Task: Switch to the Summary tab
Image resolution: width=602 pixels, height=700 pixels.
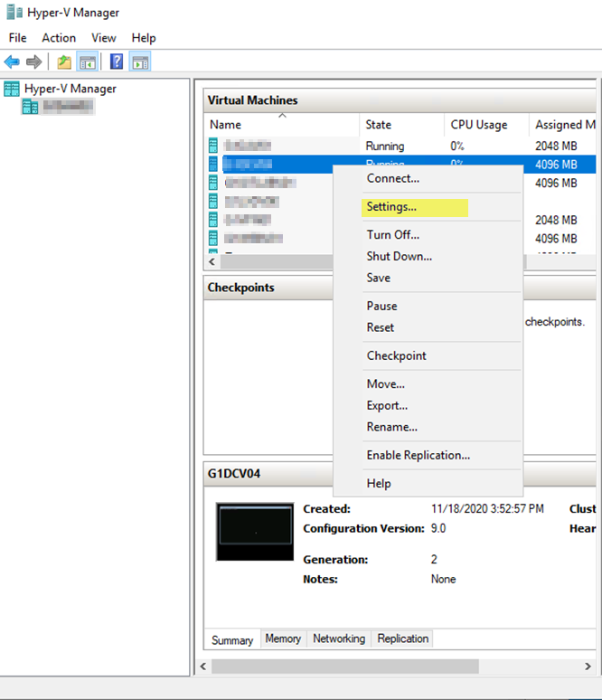Action: pyautogui.click(x=232, y=640)
